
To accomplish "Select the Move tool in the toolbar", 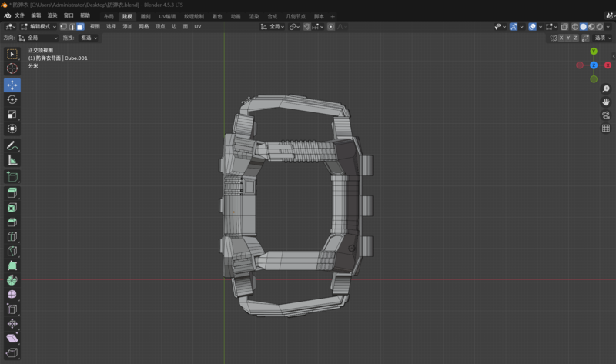I will [x=12, y=85].
